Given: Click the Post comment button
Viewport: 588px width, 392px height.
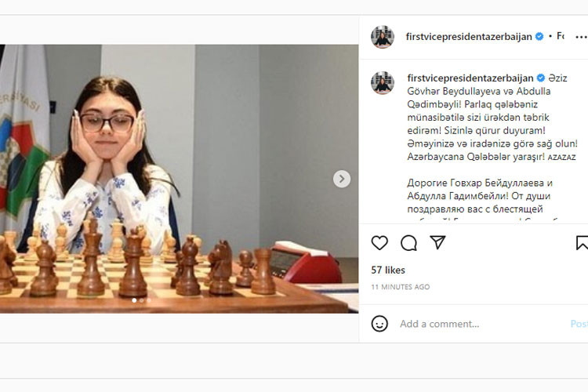Looking at the screenshot, I should click(579, 324).
